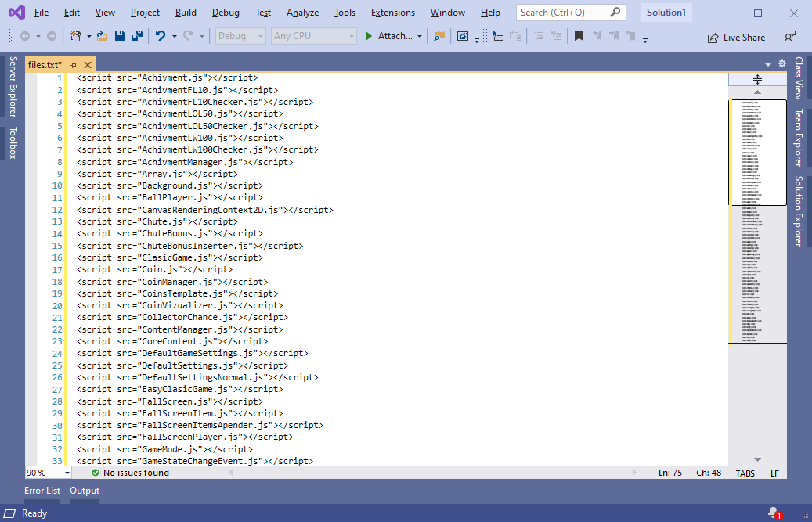Redo the last undone edit
Image resolution: width=812 pixels, height=522 pixels.
point(188,36)
